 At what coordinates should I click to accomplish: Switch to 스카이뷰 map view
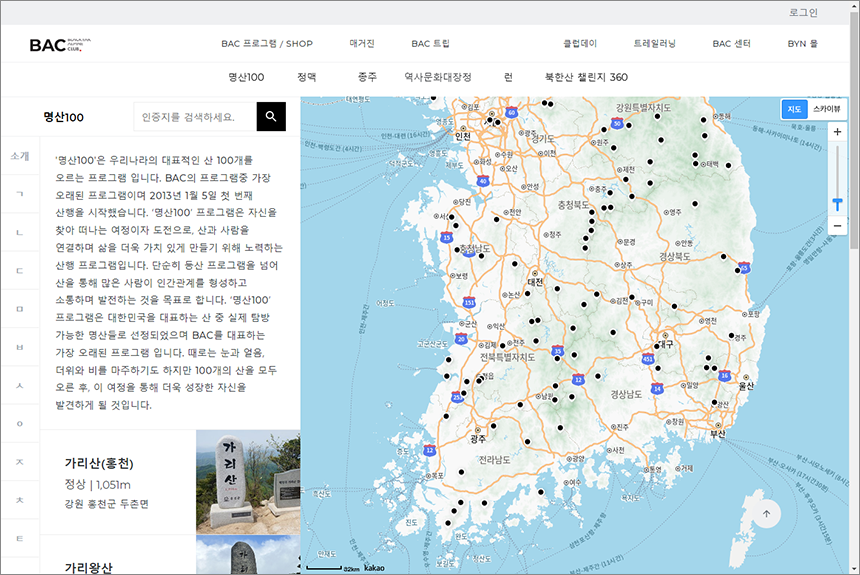click(826, 109)
